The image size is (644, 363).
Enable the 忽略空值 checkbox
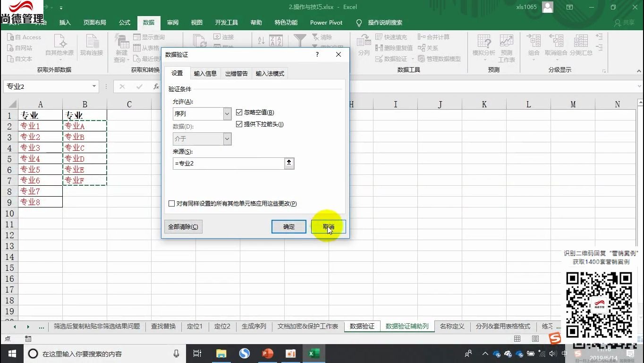(x=239, y=112)
